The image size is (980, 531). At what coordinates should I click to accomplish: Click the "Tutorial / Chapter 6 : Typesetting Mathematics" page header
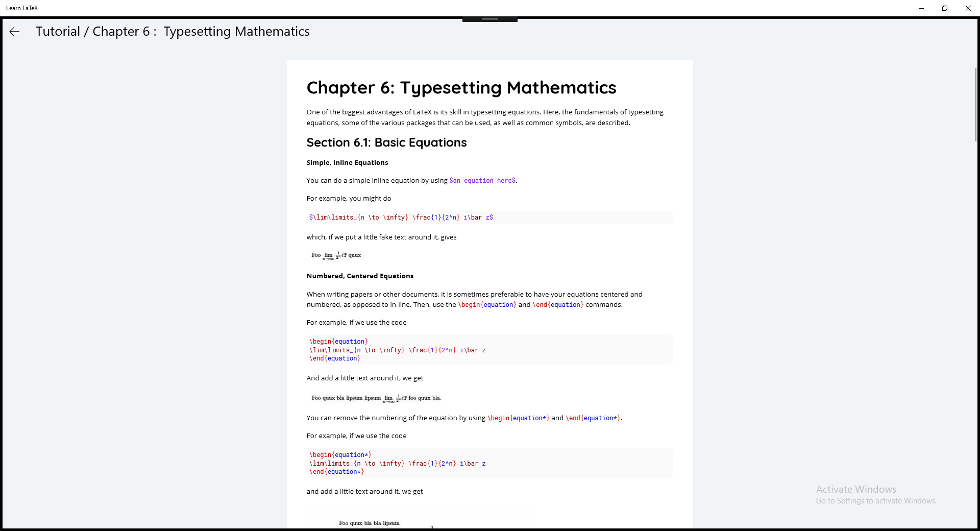click(x=173, y=32)
